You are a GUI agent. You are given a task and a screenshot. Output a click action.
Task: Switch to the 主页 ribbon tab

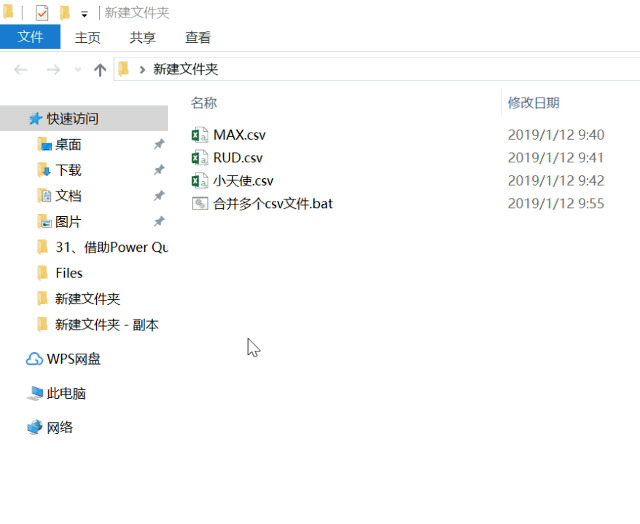87,38
